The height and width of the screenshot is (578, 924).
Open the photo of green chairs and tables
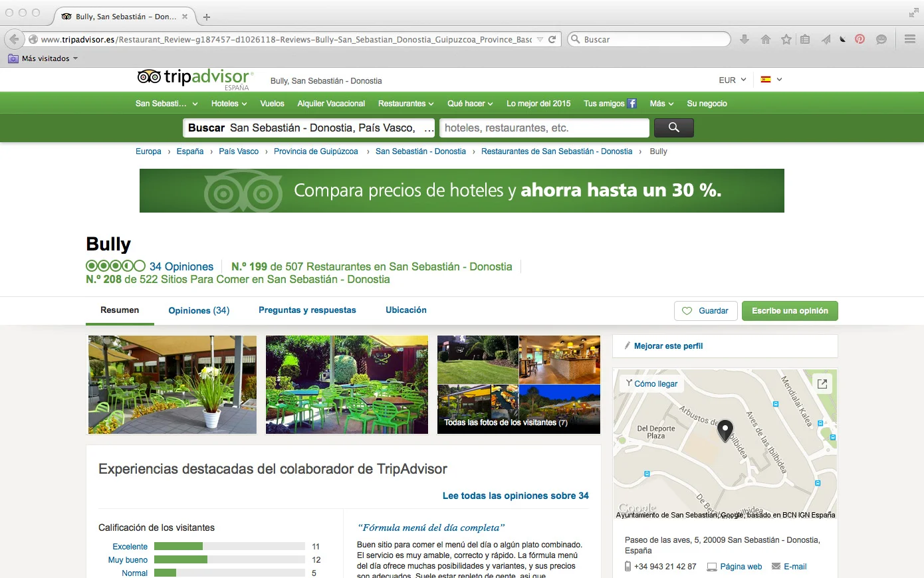pos(347,385)
